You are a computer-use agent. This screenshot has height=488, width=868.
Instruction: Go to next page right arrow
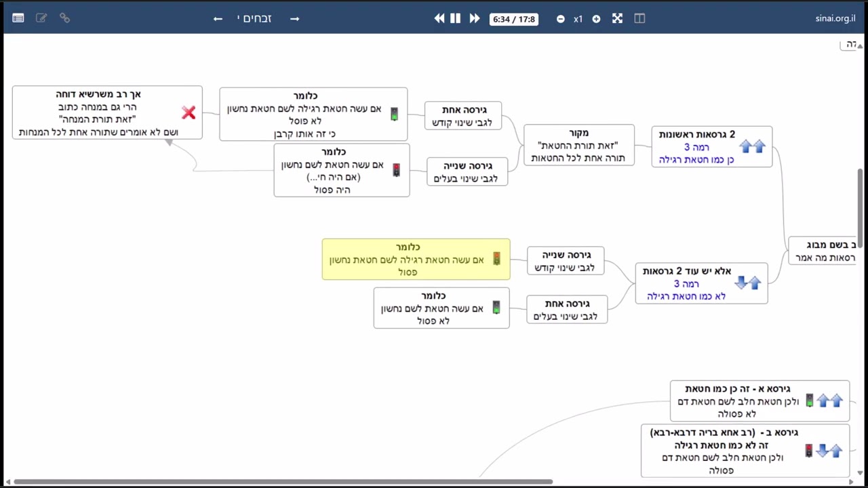tap(294, 18)
